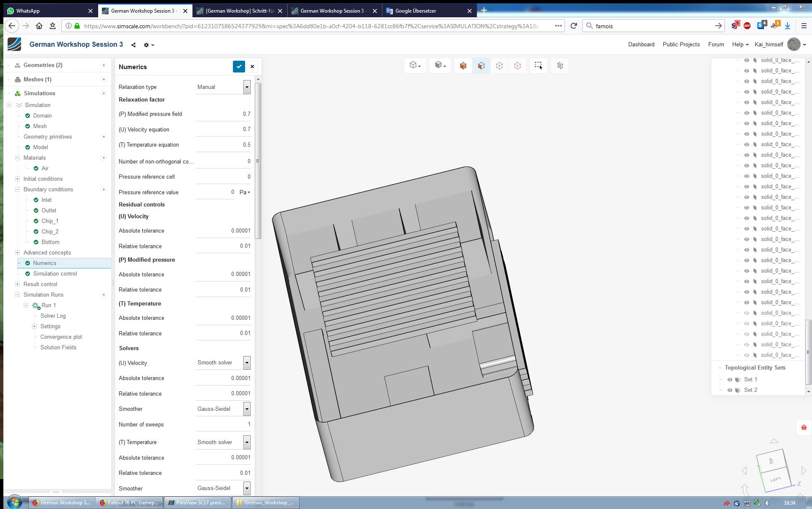Open the bug report icon
812x509 pixels.
(804, 428)
